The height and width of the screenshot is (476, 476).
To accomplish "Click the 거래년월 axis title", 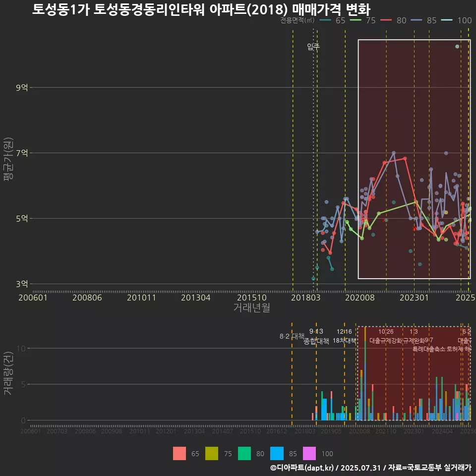I will point(252,307).
